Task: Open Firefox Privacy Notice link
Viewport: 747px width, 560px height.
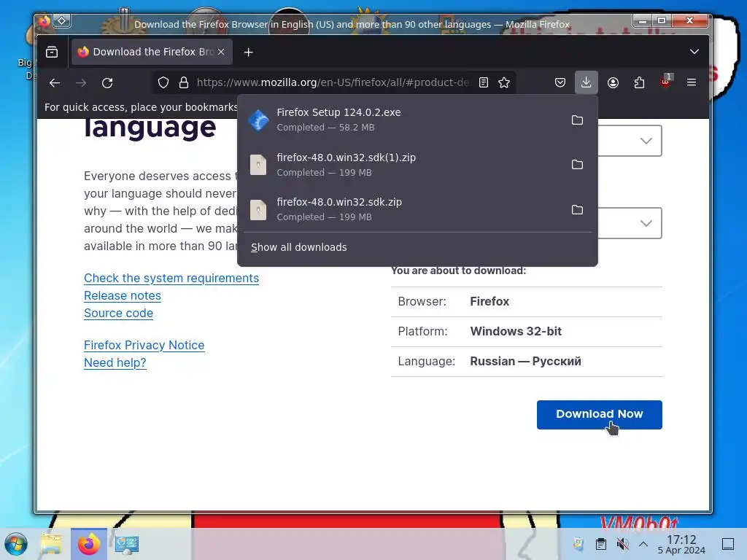Action: (144, 345)
